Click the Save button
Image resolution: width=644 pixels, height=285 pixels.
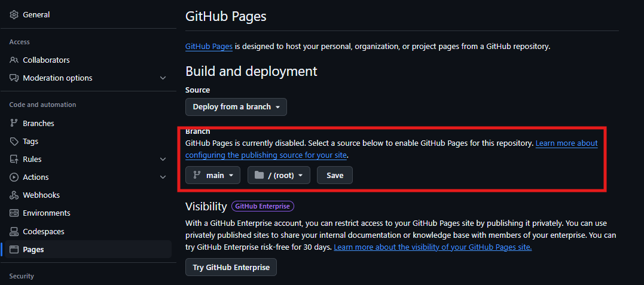[x=335, y=175]
